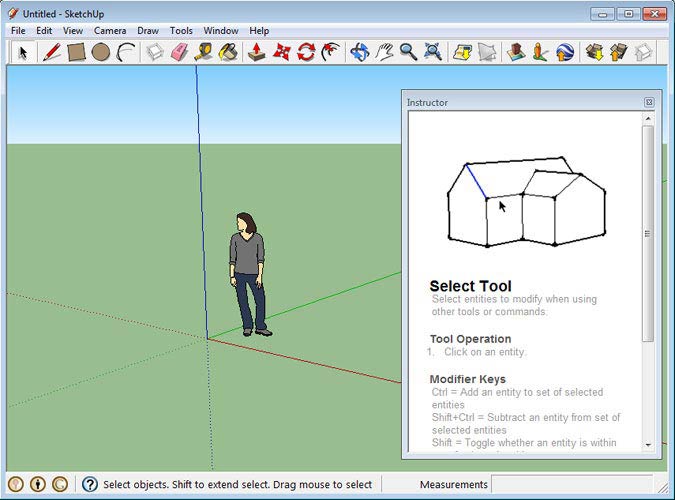The height and width of the screenshot is (500, 675).
Task: Select the Zoom magnifier tool
Action: tap(408, 51)
